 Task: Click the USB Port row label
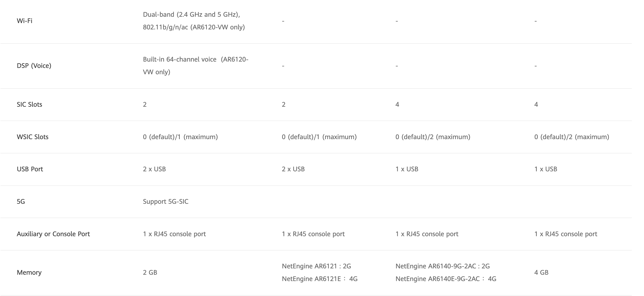click(x=30, y=169)
